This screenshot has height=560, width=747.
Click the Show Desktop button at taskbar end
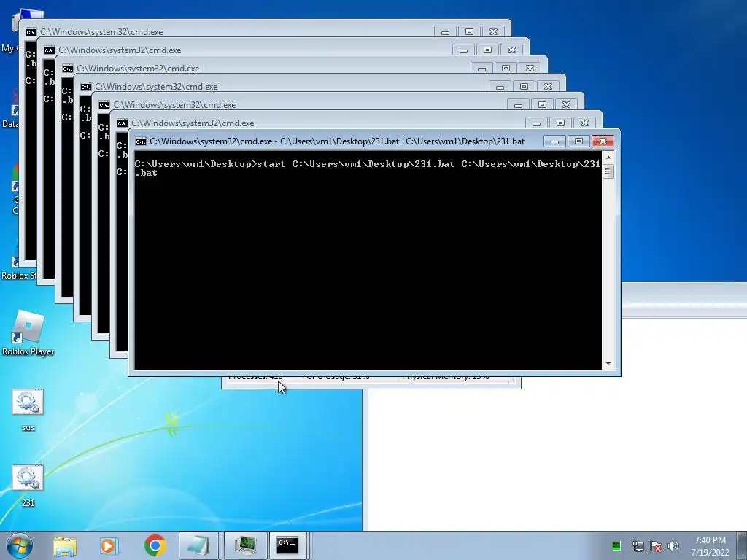point(742,545)
